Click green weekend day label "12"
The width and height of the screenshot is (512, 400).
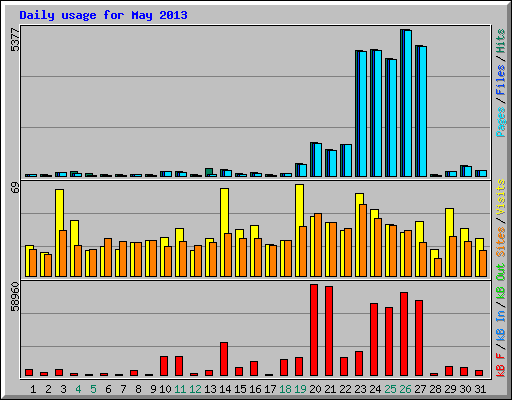(195, 389)
